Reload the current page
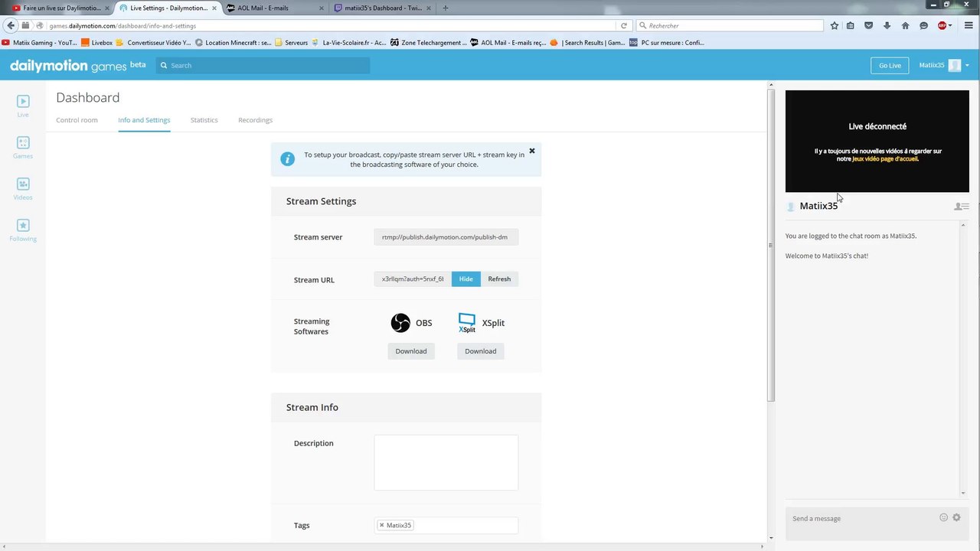Viewport: 980px width, 551px height. pos(624,25)
